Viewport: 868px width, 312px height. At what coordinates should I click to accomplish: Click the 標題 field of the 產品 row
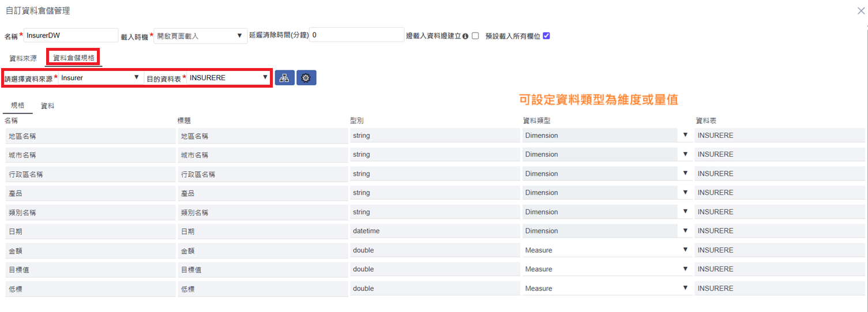[x=262, y=193]
